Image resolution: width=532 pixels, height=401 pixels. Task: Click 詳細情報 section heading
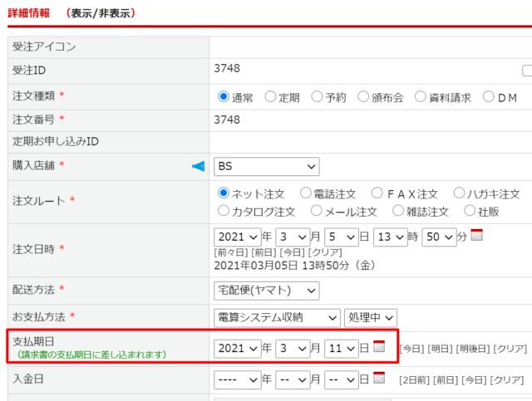click(29, 13)
